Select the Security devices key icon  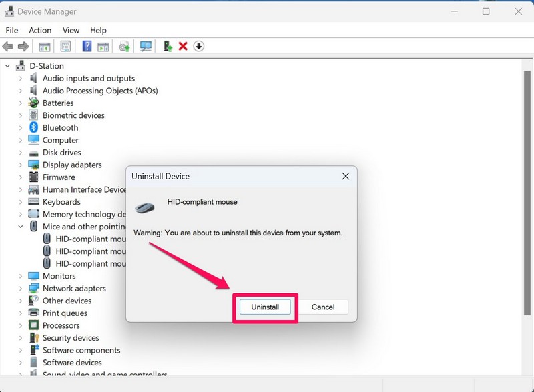(34, 337)
